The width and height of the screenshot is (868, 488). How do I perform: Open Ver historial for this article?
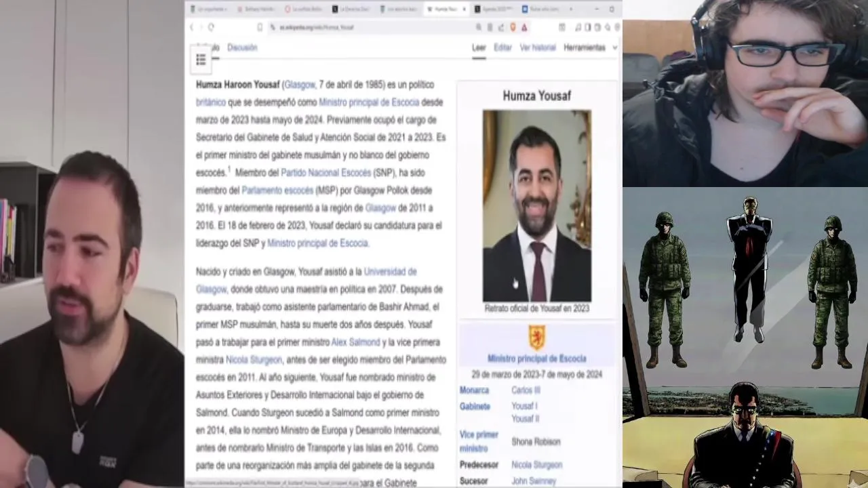(x=538, y=47)
